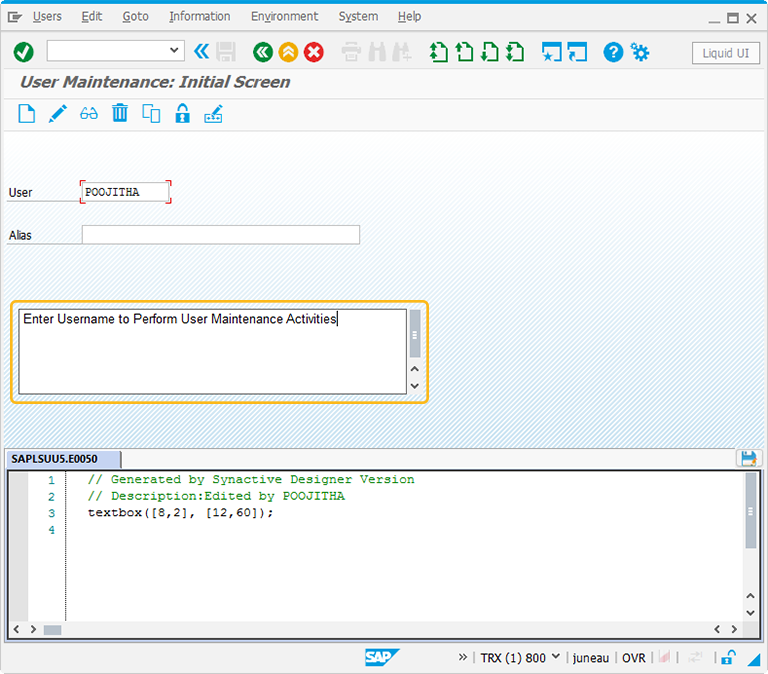Toggle OVR insert mode in status bar

pos(634,658)
